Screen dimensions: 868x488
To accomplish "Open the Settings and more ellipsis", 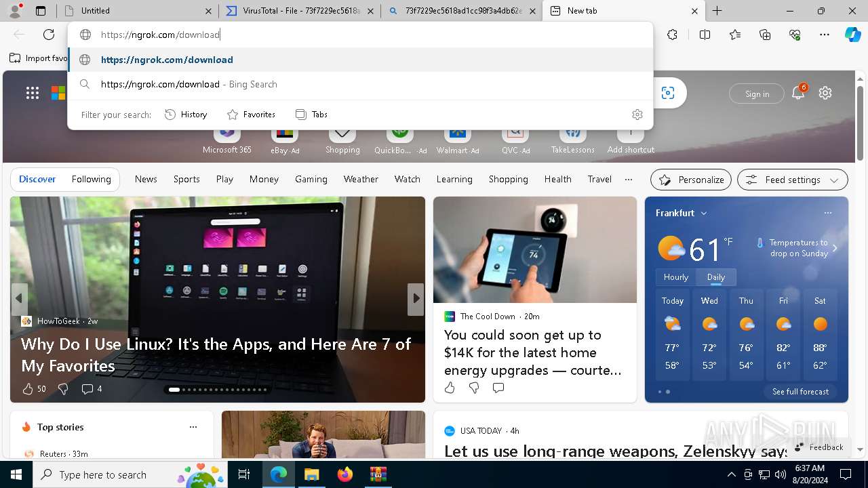I will coord(825,35).
